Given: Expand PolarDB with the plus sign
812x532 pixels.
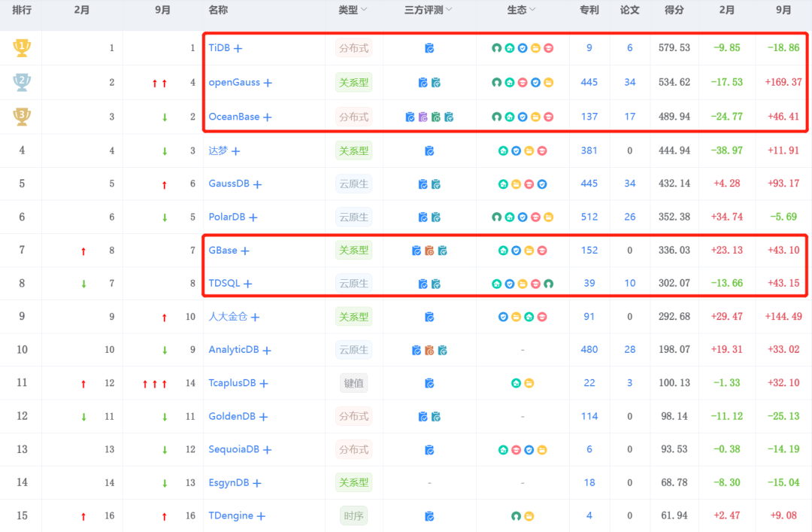Looking at the screenshot, I should point(253,217).
